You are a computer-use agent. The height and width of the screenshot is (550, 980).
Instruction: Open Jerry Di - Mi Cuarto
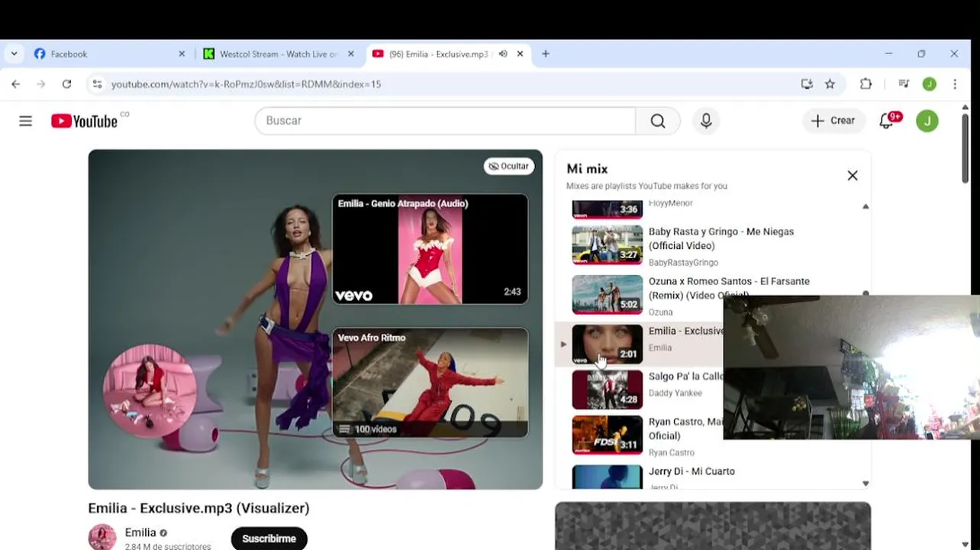point(691,471)
